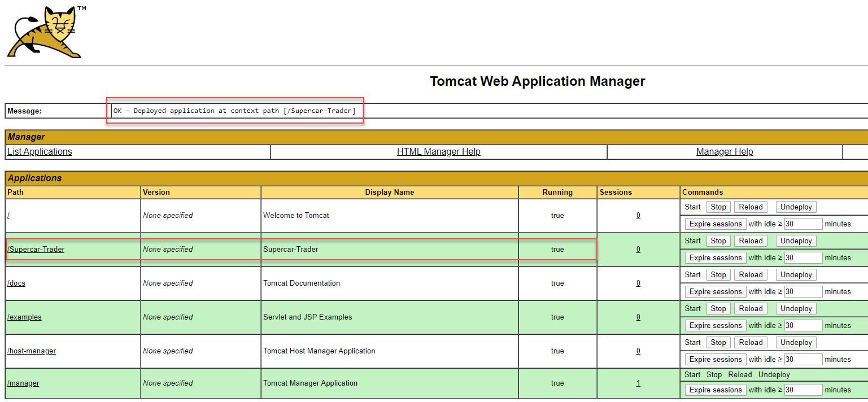Screen dimensions: 868x402
Task: Click the "Message:" label
Action: pos(24,111)
